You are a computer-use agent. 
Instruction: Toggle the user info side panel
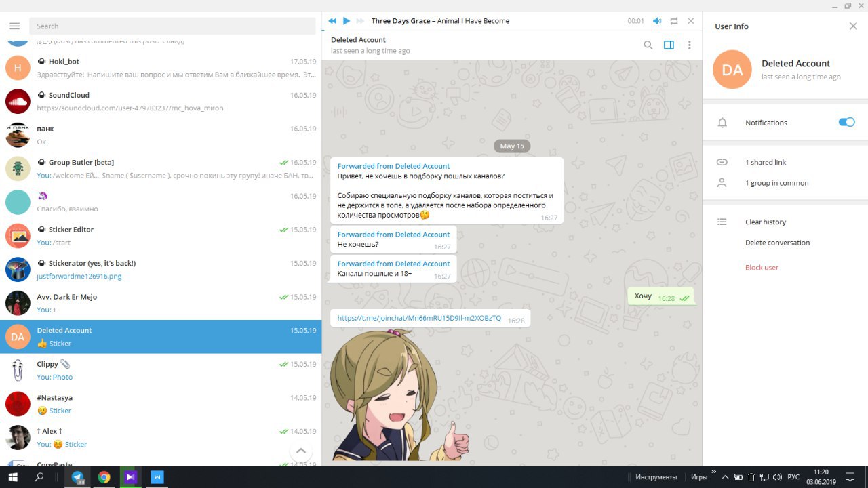click(669, 45)
